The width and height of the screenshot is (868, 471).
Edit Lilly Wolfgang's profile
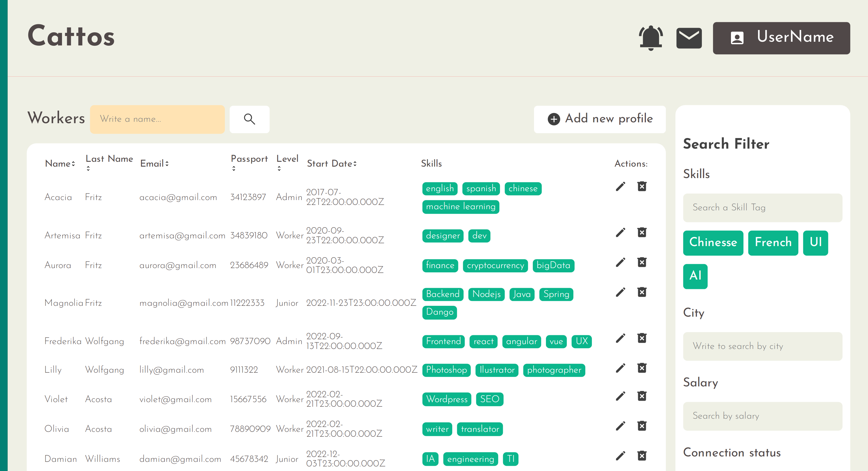tap(620, 368)
